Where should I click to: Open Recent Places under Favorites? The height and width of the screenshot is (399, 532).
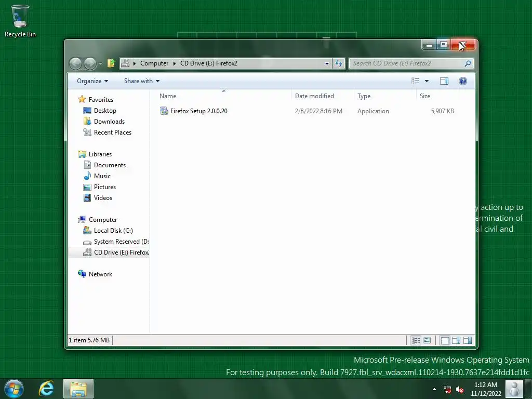point(112,132)
